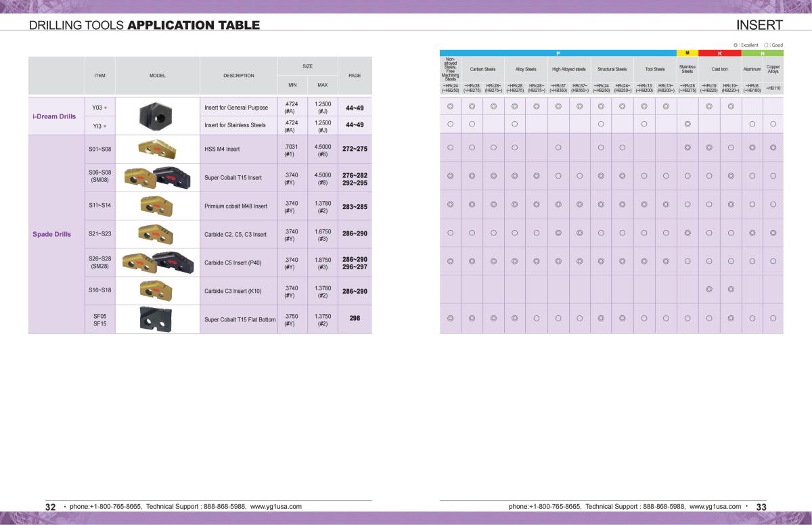Image resolution: width=812 pixels, height=525 pixels.
Task: Select the yellow M material group header
Action: 687,53
